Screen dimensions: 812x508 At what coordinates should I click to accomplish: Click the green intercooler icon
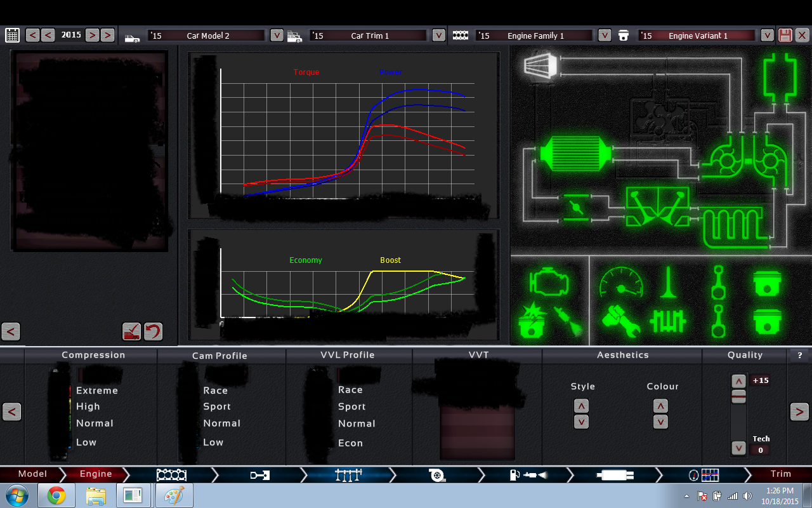[x=576, y=154]
